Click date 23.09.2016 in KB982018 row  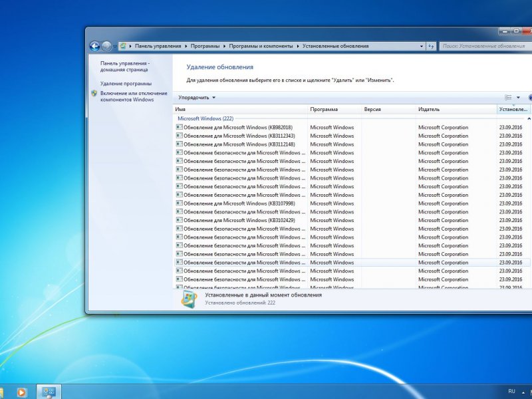(x=511, y=128)
